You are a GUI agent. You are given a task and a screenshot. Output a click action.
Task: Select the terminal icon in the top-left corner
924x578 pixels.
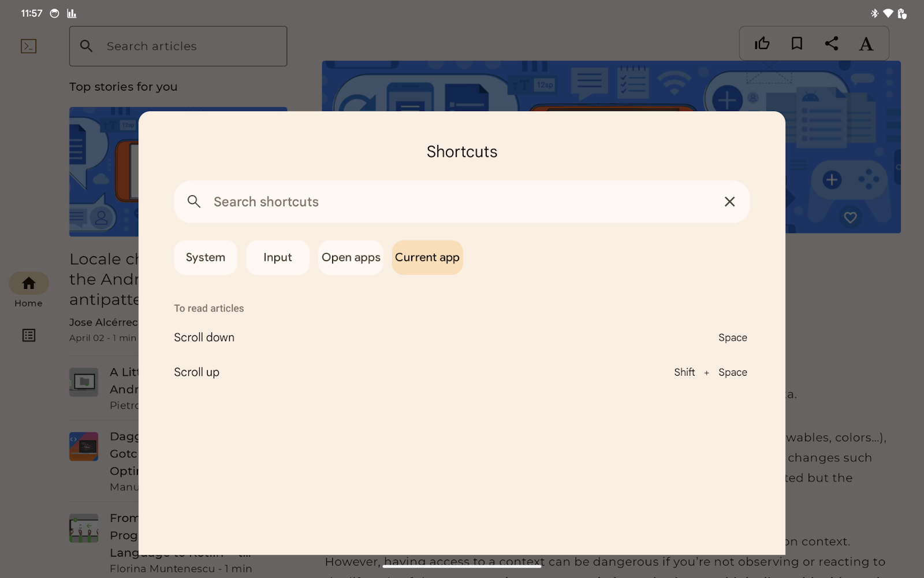28,46
